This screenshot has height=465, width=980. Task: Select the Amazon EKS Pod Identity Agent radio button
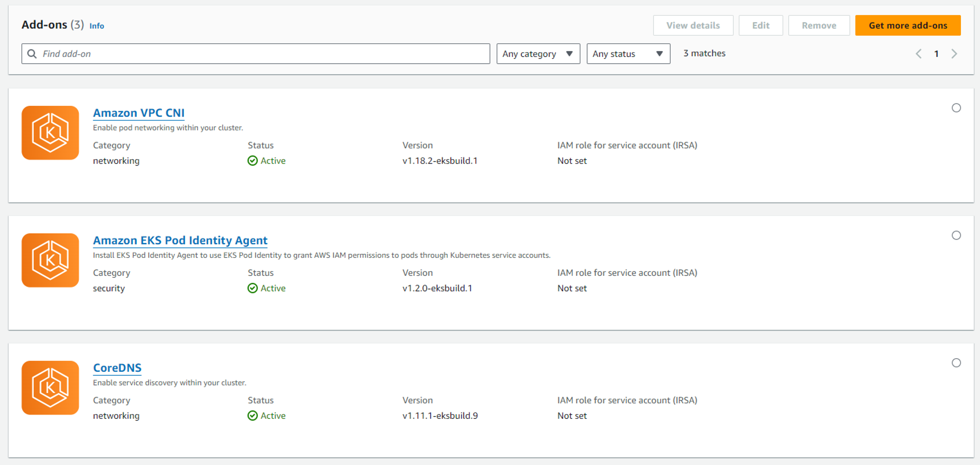(x=956, y=235)
